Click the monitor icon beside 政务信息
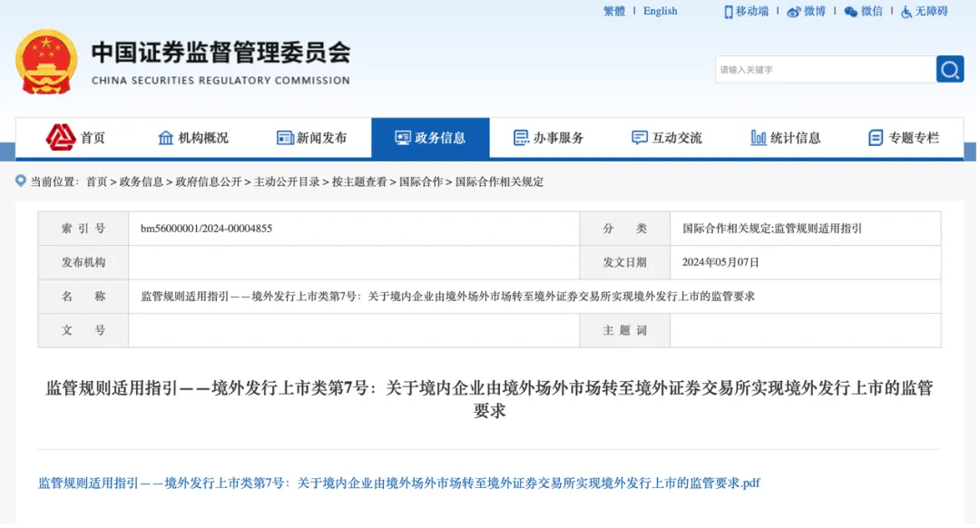 point(404,138)
